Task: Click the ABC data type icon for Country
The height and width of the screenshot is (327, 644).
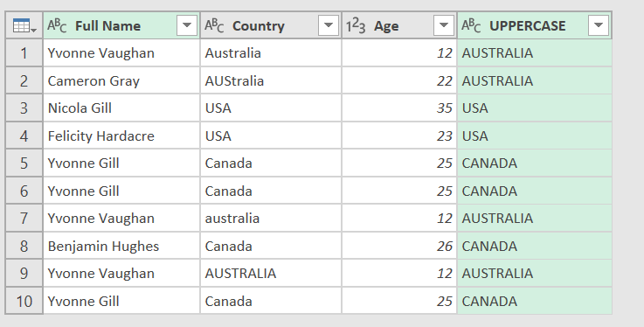Action: point(214,26)
